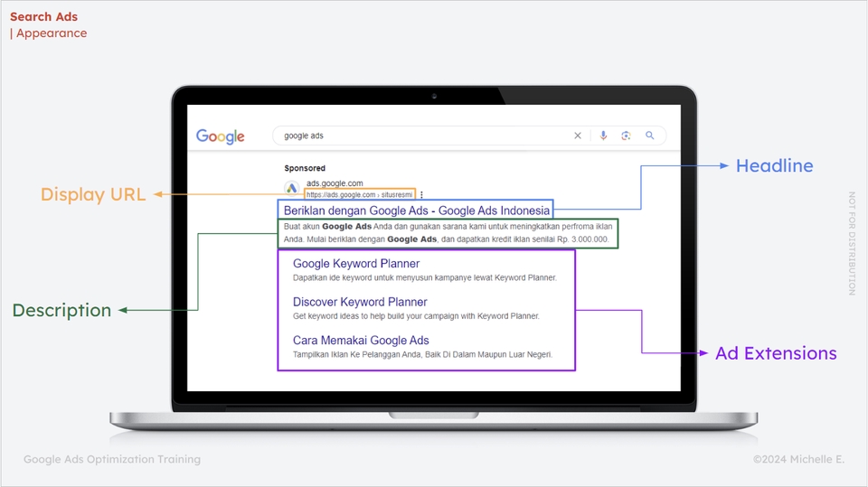Click the https://ads.google.com › situsresmi URL

(x=359, y=195)
